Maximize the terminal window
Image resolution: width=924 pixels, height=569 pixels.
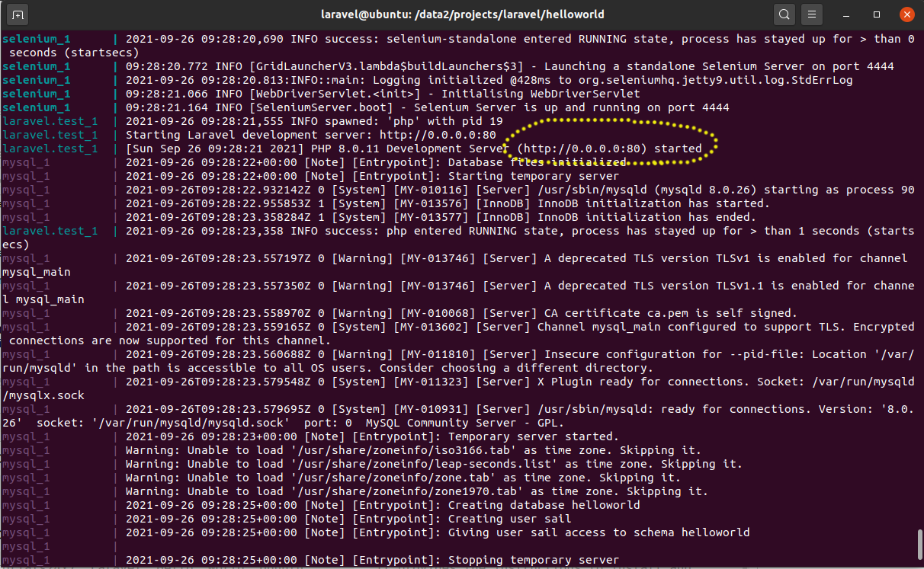877,14
